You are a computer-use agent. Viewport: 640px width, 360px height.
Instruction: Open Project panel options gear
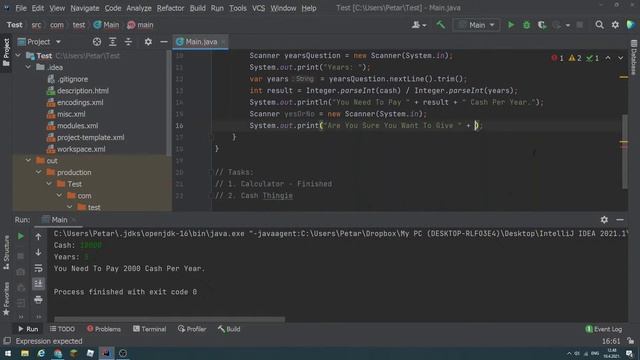pyautogui.click(x=148, y=42)
